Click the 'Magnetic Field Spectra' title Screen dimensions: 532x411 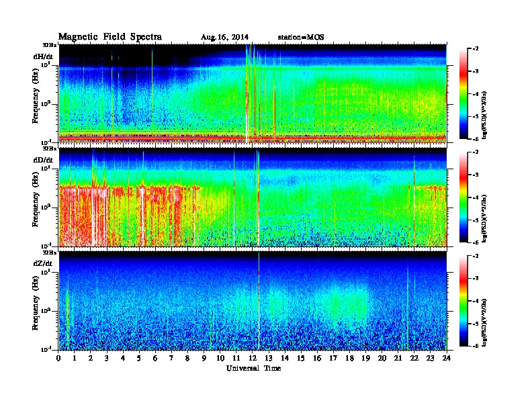[110, 37]
